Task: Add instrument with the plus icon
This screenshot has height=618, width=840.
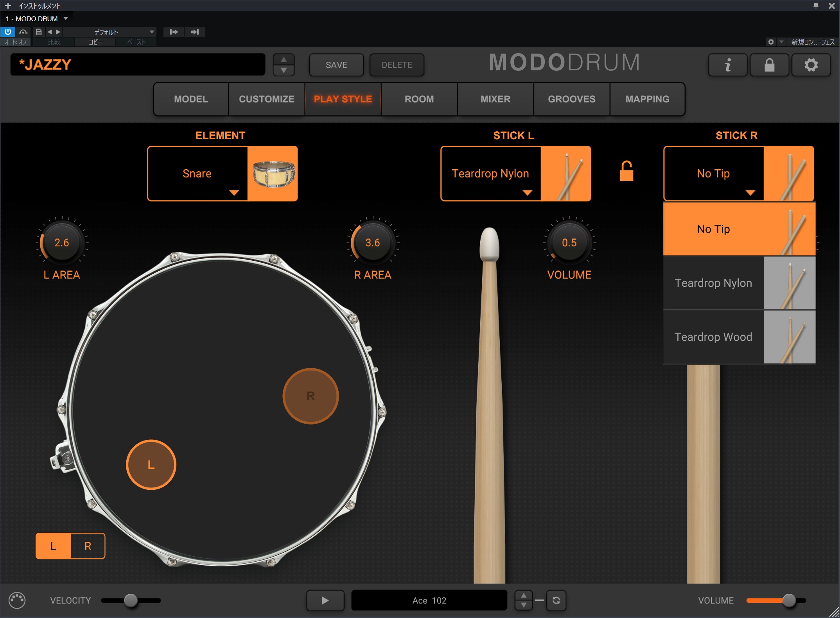Action: pos(8,6)
